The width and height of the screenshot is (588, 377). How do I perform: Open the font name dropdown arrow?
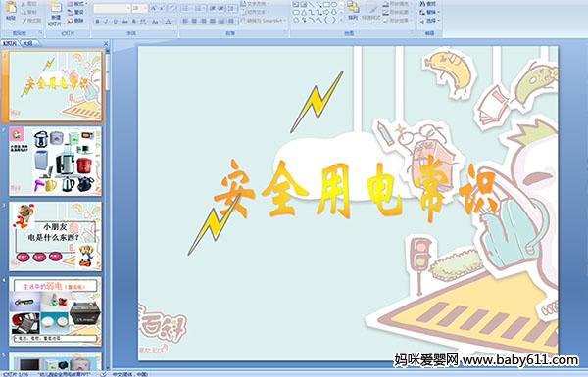tap(128, 8)
